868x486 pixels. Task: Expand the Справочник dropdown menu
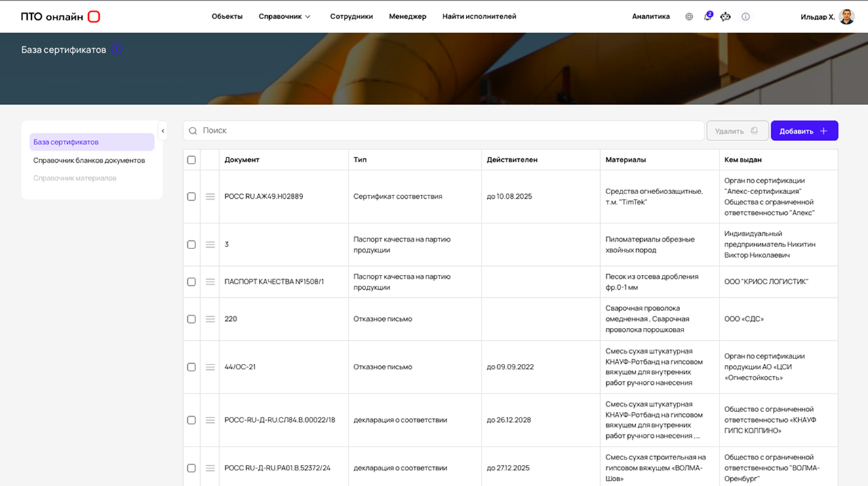click(284, 16)
